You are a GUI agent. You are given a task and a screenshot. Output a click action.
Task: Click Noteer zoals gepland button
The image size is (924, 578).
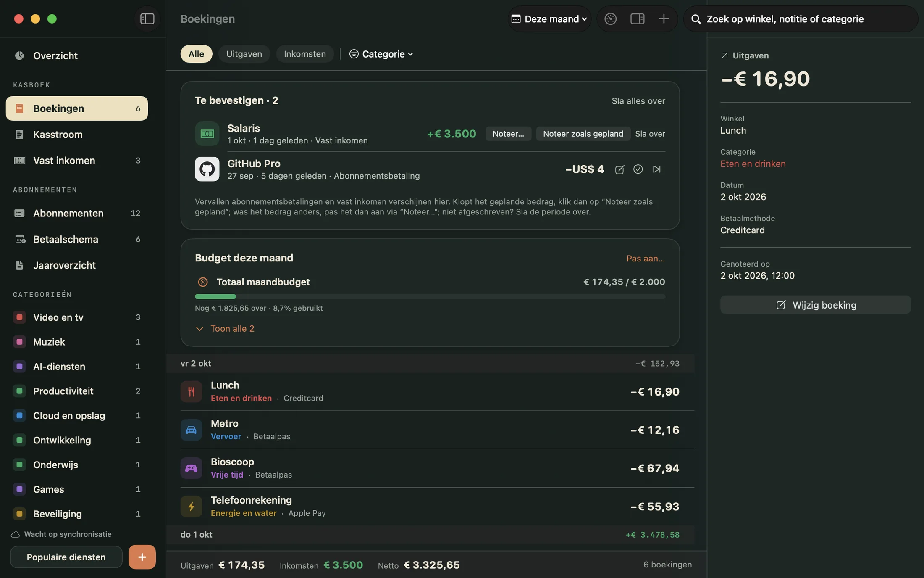pos(583,134)
